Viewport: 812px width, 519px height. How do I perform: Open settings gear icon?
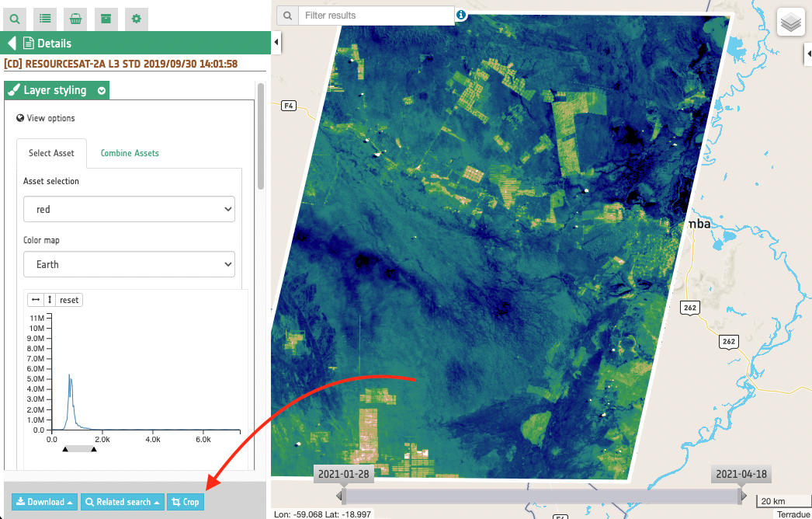tap(136, 18)
